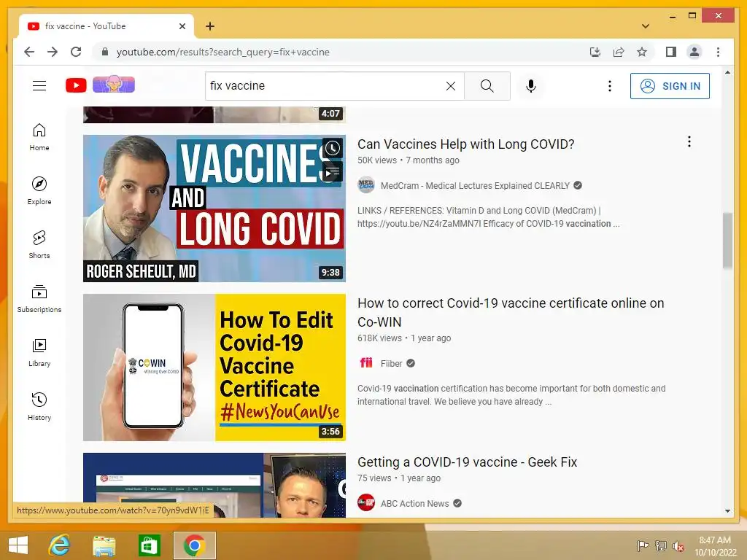
Task: Click install/download icon in address bar
Action: click(x=595, y=52)
